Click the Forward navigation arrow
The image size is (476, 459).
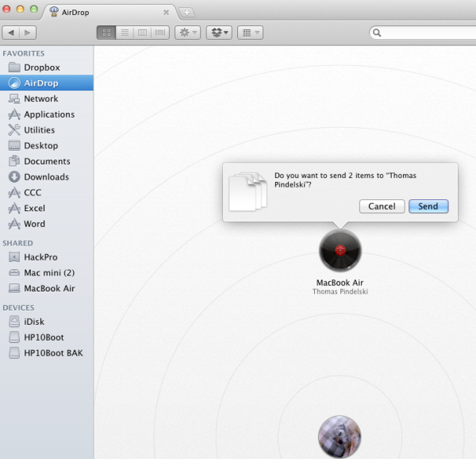coord(28,33)
